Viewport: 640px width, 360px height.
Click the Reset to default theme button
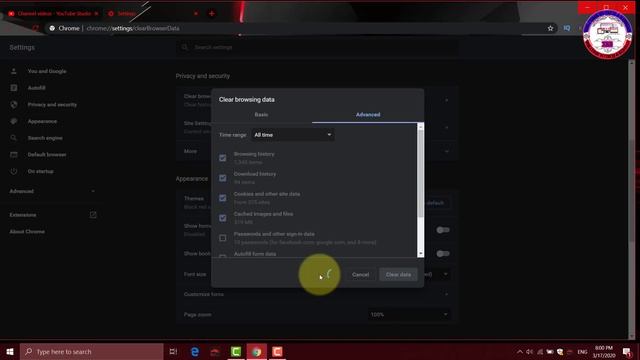point(438,203)
